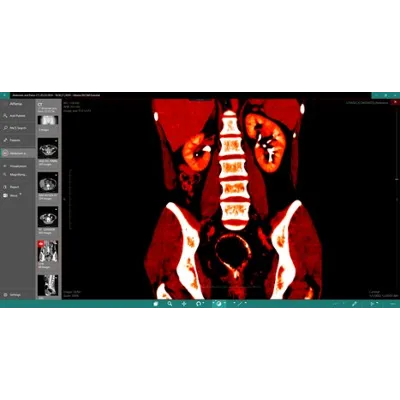Open PACS Search in the sidebar
This screenshot has height=400, width=400.
pyautogui.click(x=17, y=128)
